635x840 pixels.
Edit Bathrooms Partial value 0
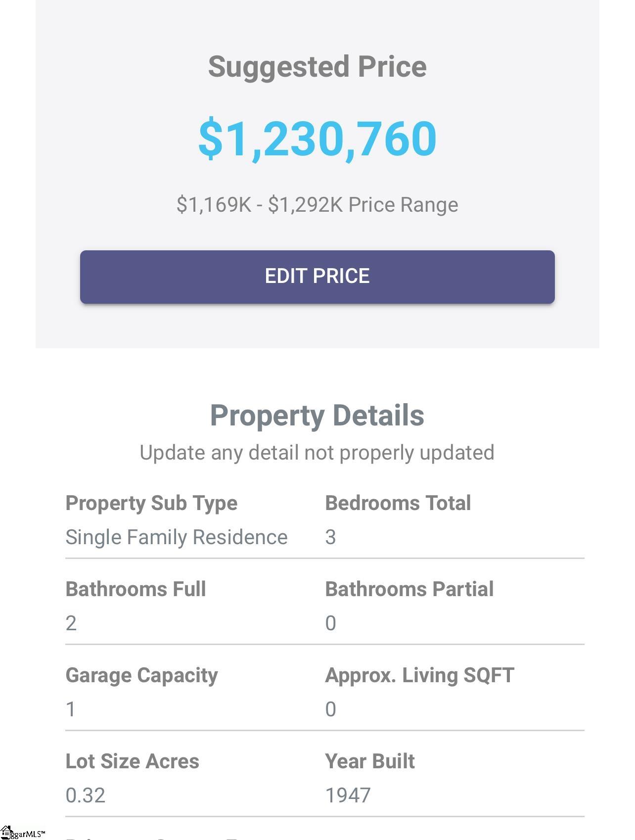point(330,623)
